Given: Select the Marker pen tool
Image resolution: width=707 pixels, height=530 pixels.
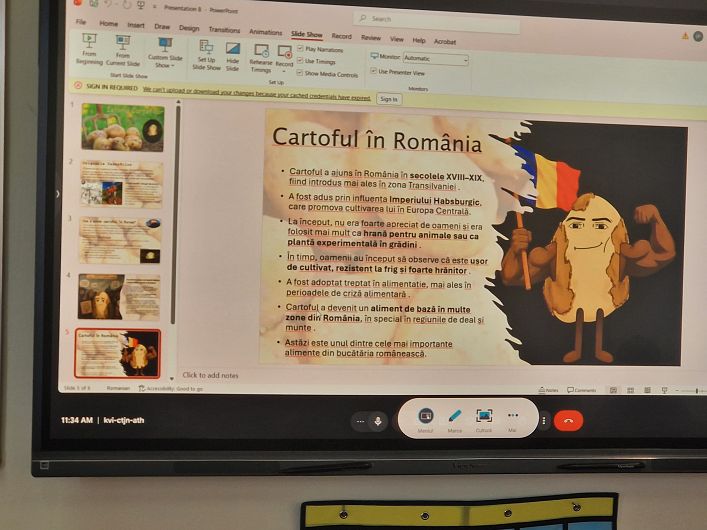Looking at the screenshot, I should coord(454,420).
